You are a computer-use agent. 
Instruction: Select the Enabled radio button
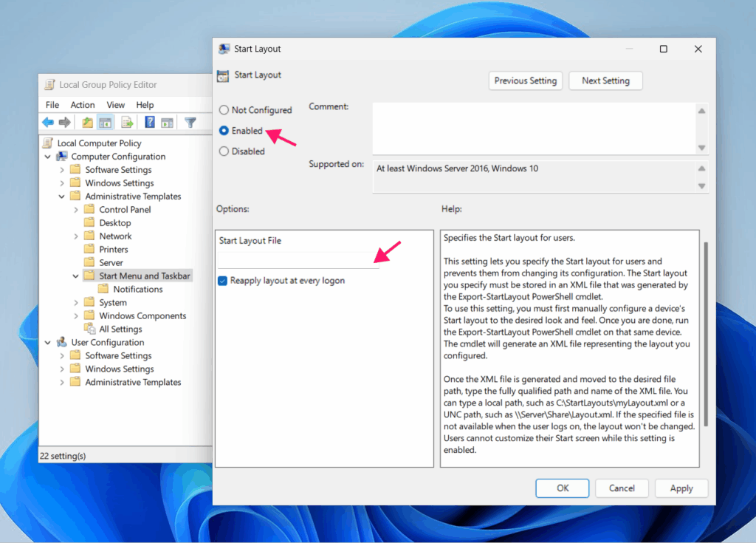pos(224,131)
